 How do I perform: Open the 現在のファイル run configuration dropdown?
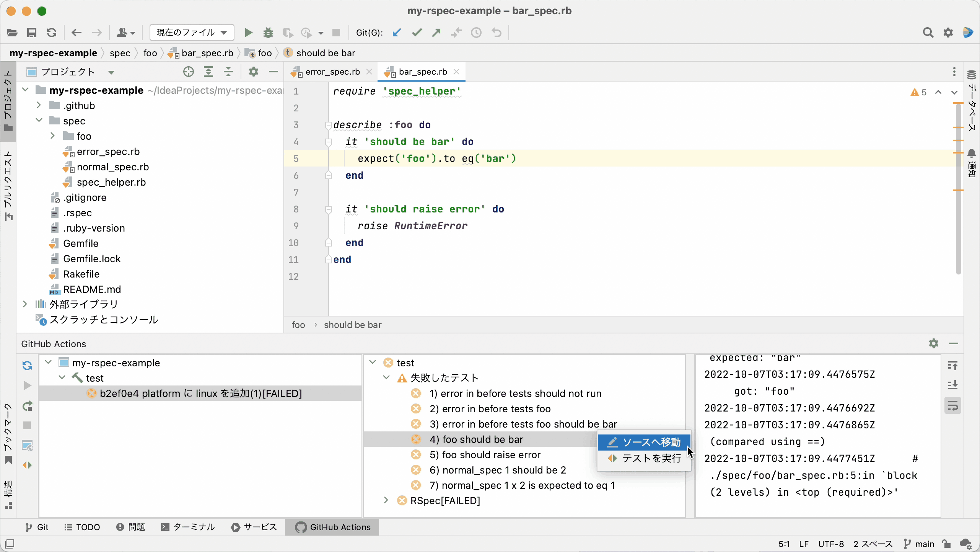(x=192, y=33)
